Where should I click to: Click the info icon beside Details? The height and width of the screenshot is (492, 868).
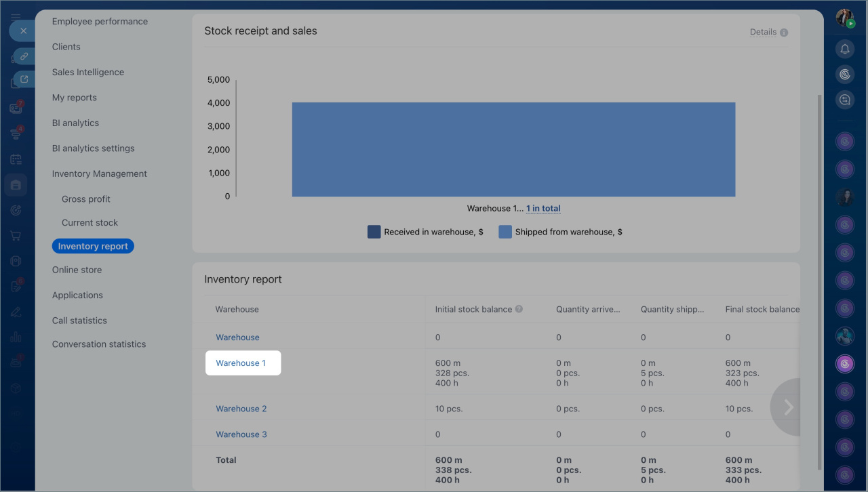(784, 33)
